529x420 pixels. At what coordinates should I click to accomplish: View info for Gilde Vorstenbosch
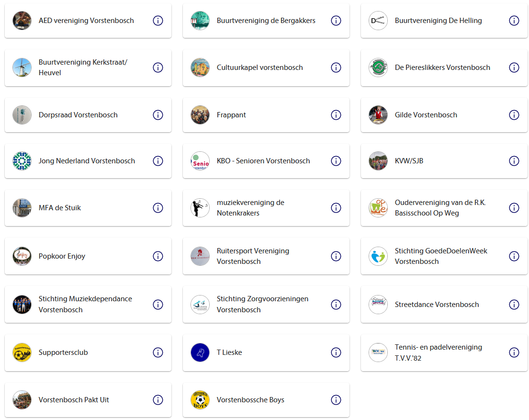pyautogui.click(x=514, y=115)
